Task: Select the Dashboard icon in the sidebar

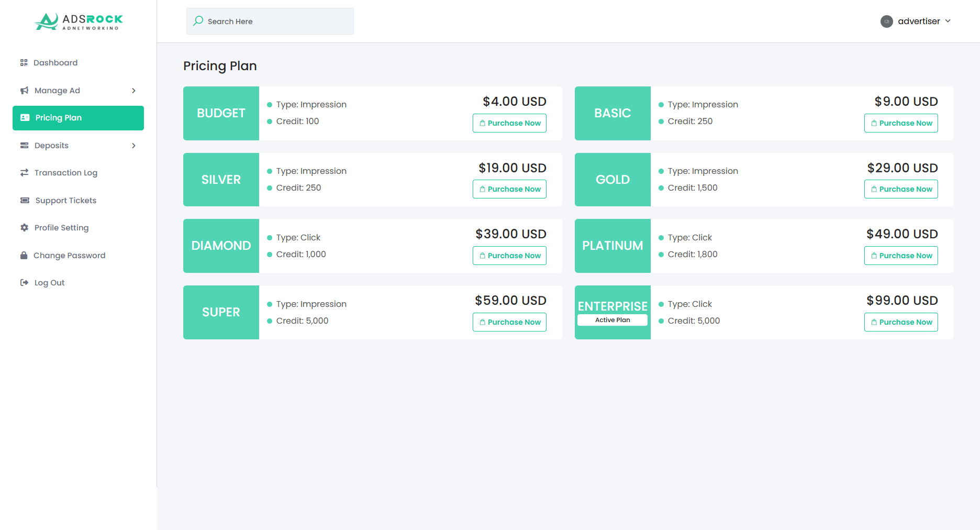Action: pyautogui.click(x=24, y=62)
